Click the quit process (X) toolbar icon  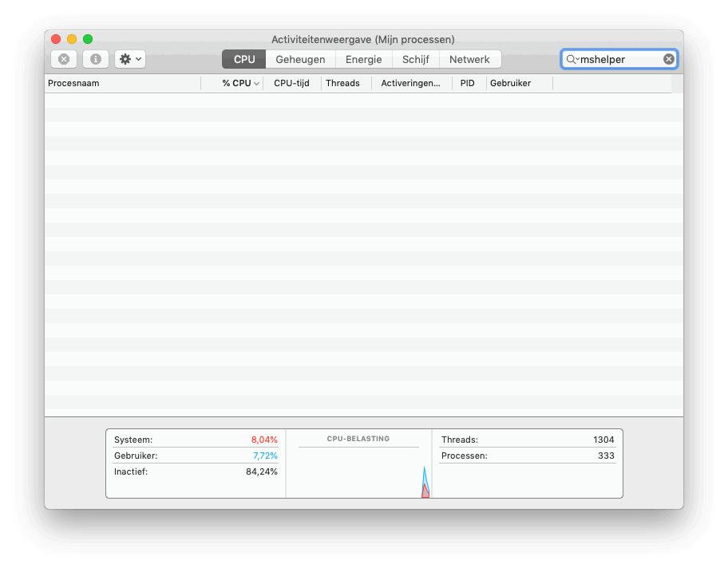click(64, 59)
